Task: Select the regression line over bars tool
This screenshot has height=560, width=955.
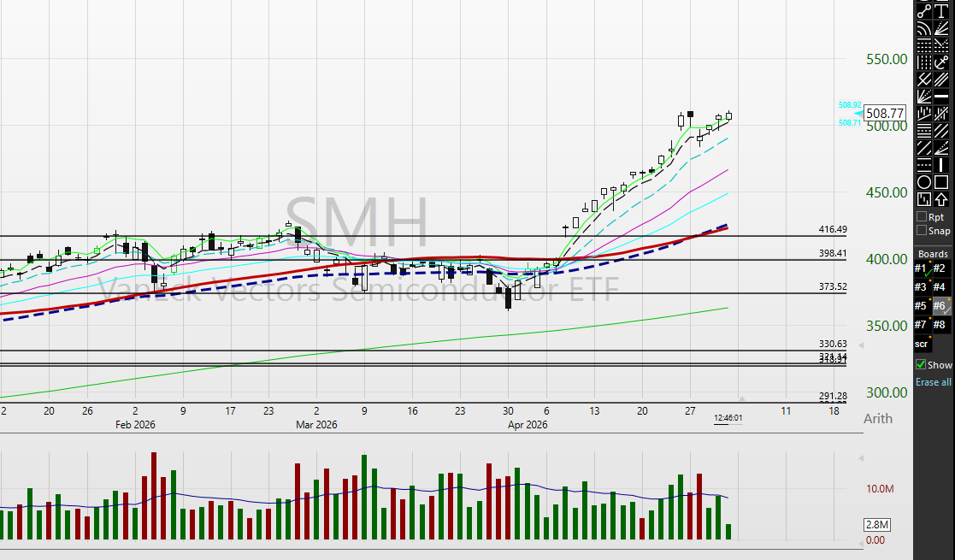Action: (x=924, y=114)
